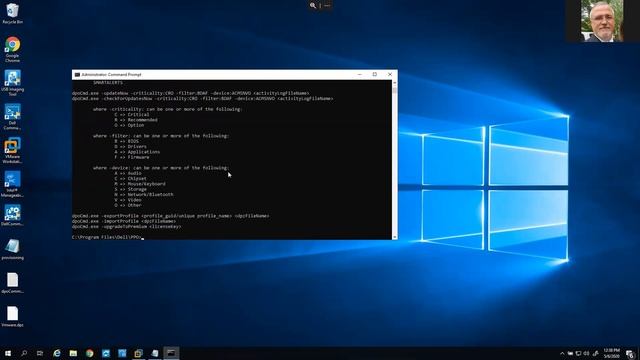Click the 'V => Video' line

click(x=128, y=200)
